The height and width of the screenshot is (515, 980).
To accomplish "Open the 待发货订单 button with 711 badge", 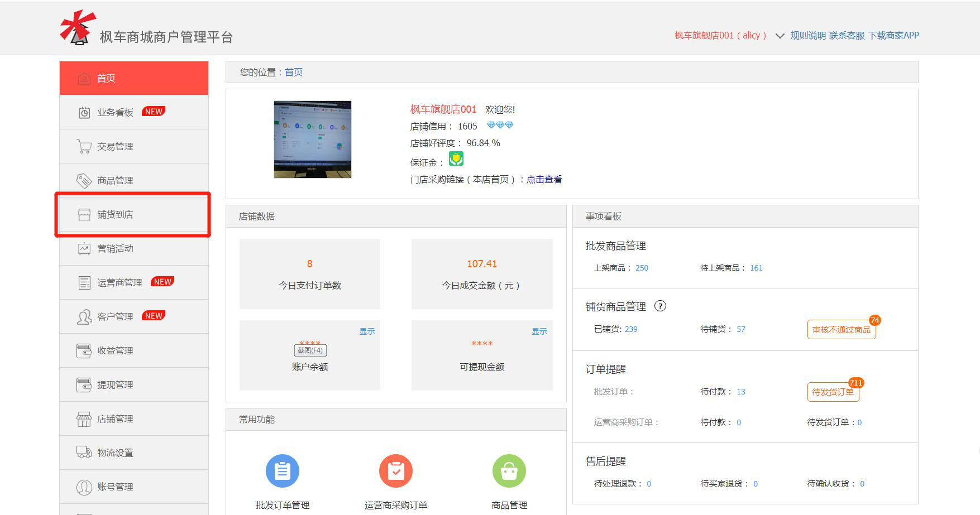I will click(x=833, y=392).
